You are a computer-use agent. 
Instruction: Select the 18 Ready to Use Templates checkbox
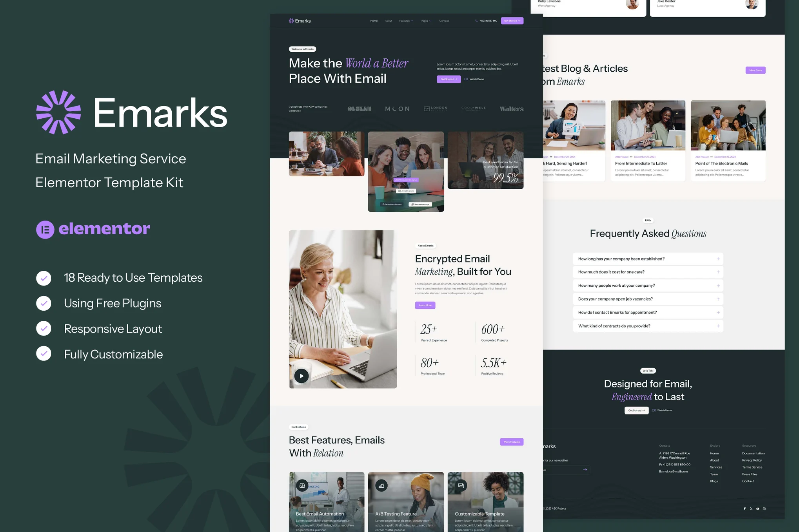click(45, 277)
